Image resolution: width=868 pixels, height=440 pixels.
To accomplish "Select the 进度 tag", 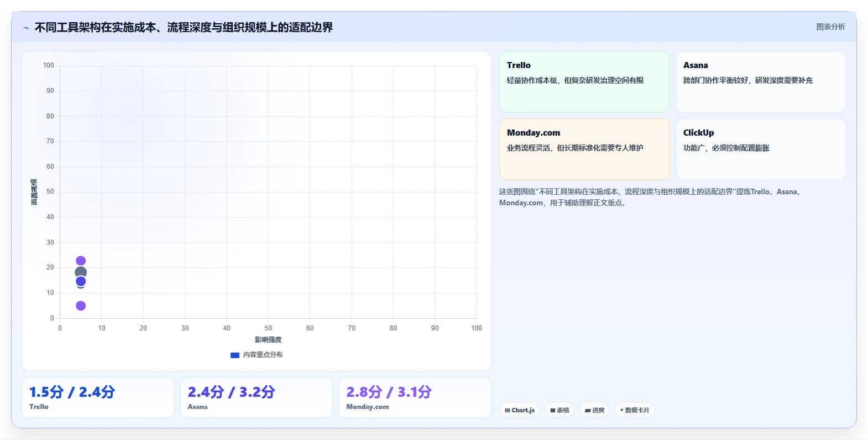I will (594, 410).
